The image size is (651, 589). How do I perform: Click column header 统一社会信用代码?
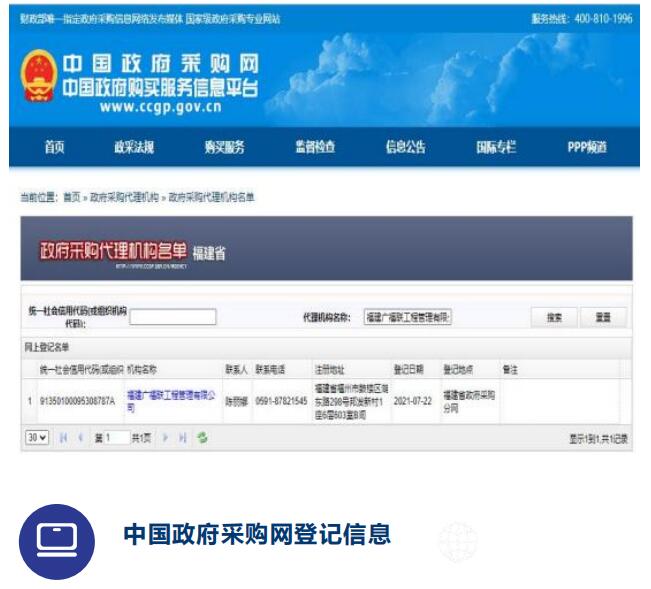[82, 369]
